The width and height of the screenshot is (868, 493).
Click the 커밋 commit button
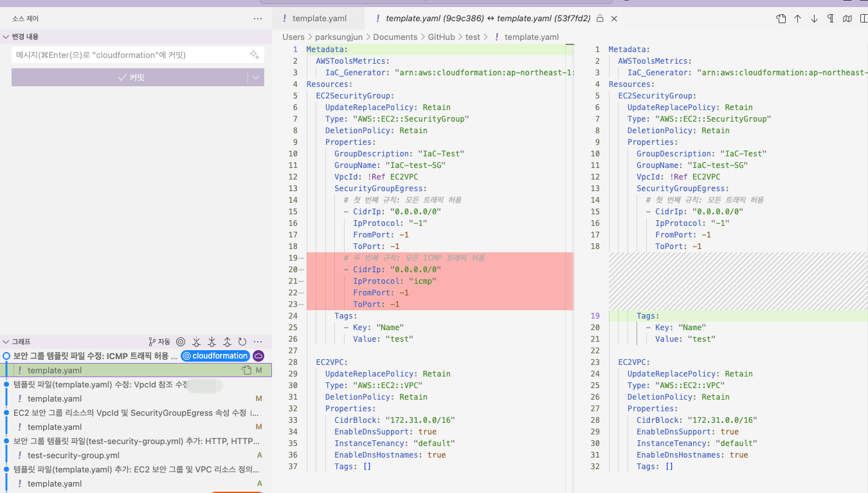pos(129,77)
